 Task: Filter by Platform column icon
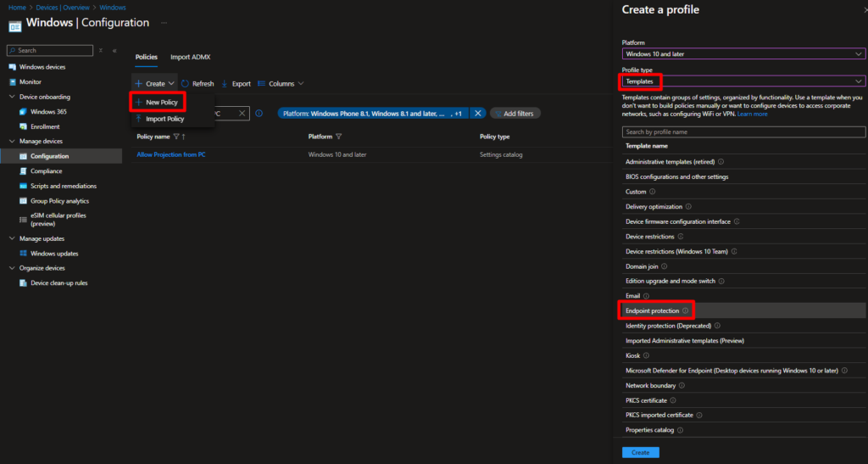click(x=339, y=137)
